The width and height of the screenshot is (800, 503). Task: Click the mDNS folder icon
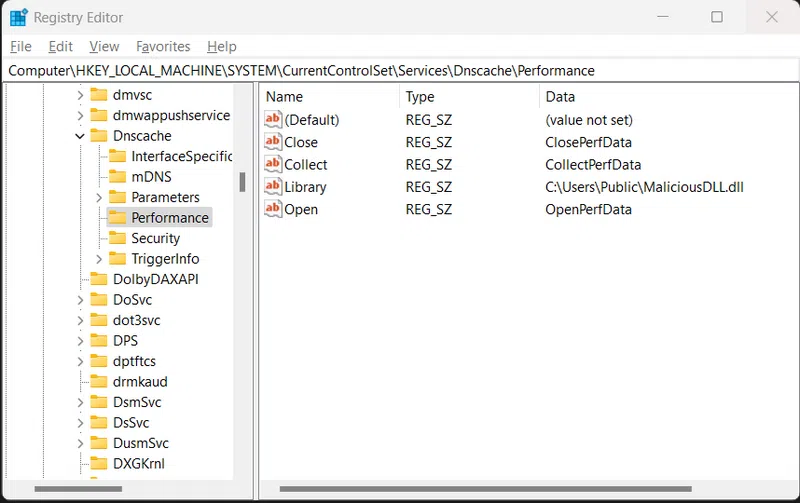tap(117, 177)
